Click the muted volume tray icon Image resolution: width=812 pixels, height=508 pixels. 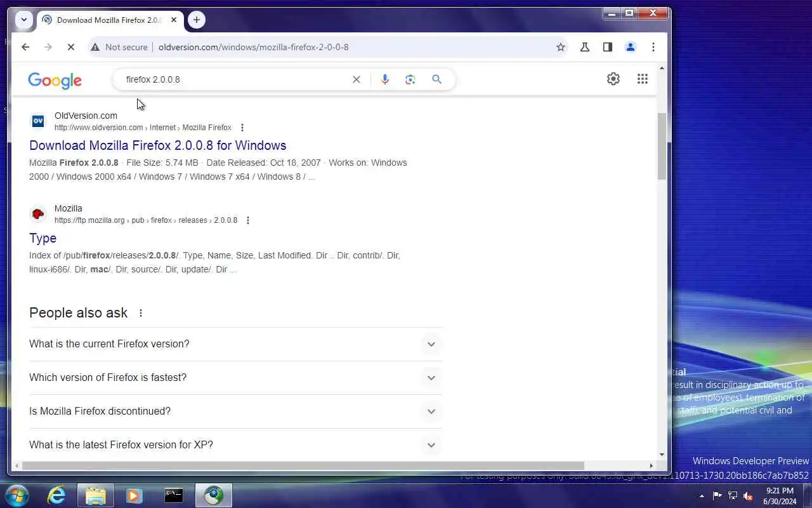click(x=748, y=496)
